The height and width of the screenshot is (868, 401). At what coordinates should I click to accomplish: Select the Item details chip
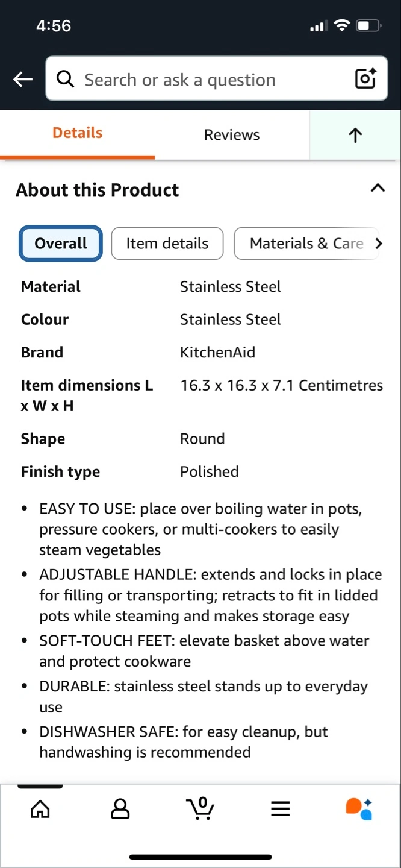167,244
